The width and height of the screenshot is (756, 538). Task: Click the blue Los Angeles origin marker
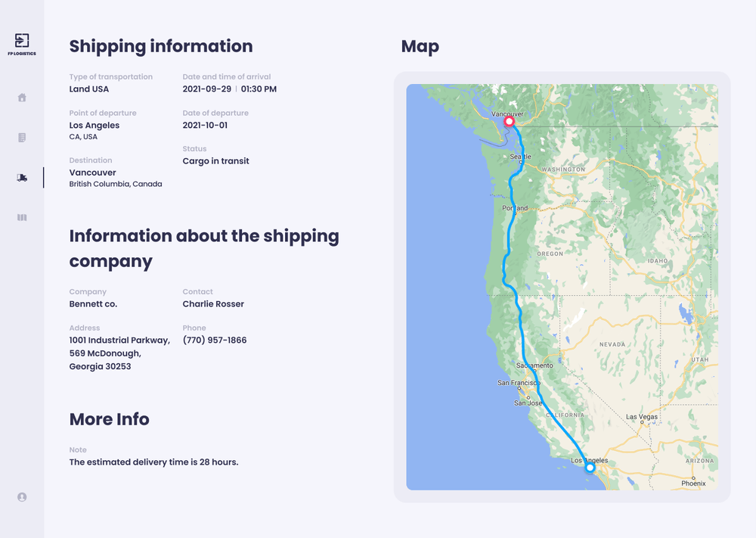[x=590, y=468]
